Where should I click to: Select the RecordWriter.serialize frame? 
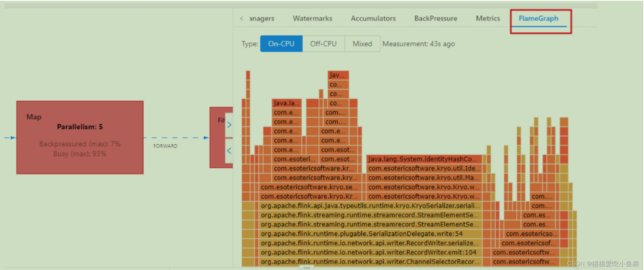(x=370, y=243)
